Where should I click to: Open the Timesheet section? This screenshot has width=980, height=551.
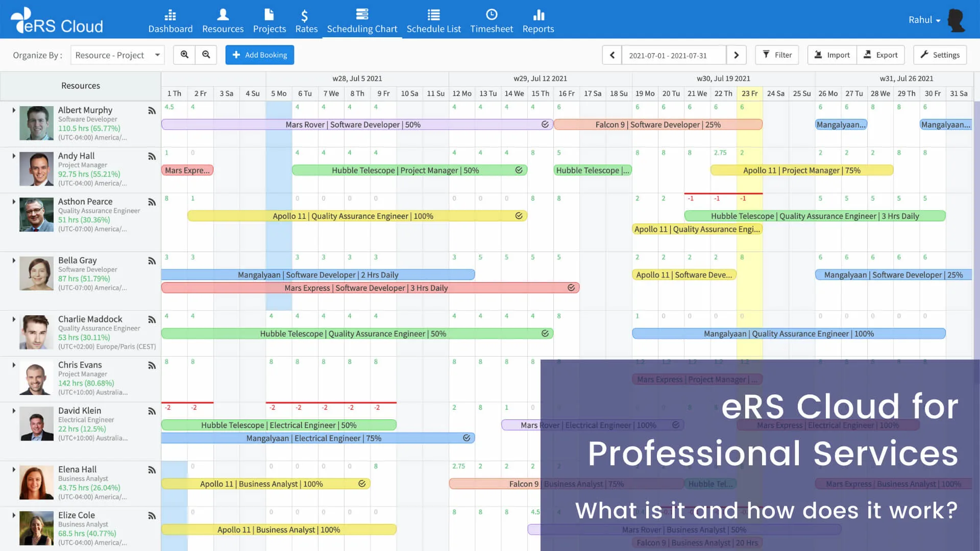click(x=491, y=20)
